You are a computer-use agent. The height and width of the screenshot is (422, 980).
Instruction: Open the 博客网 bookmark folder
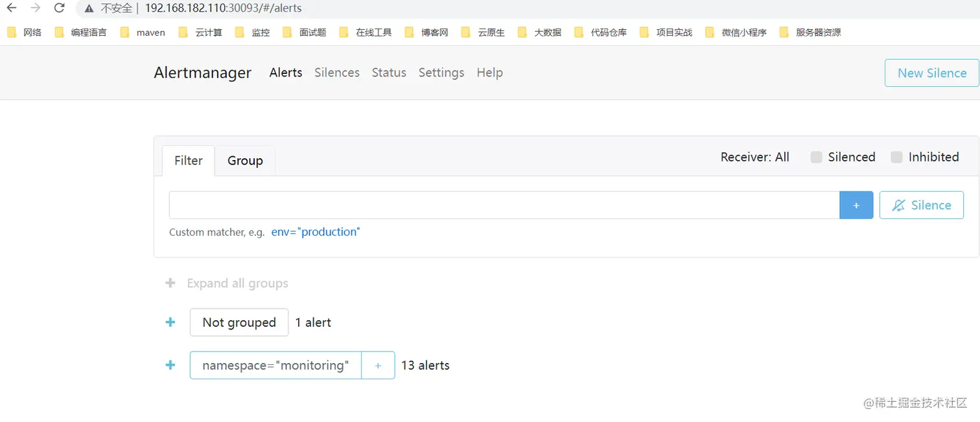pos(426,32)
